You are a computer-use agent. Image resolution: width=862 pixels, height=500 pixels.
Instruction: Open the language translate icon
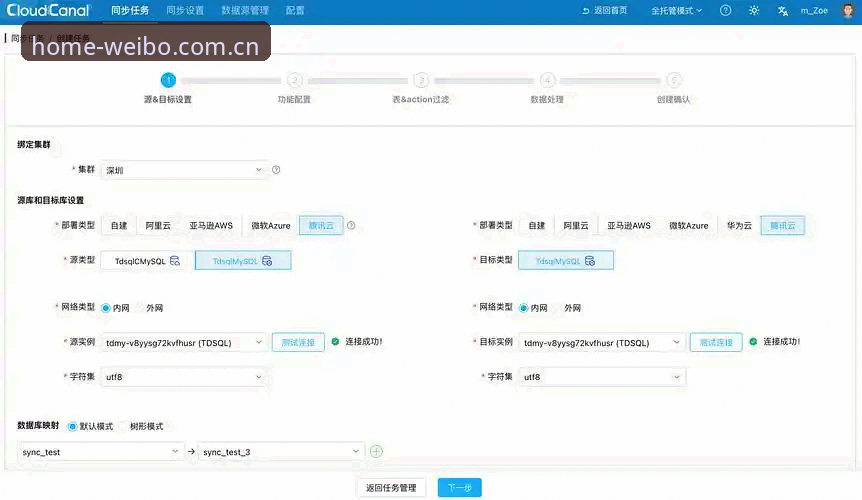coord(782,10)
